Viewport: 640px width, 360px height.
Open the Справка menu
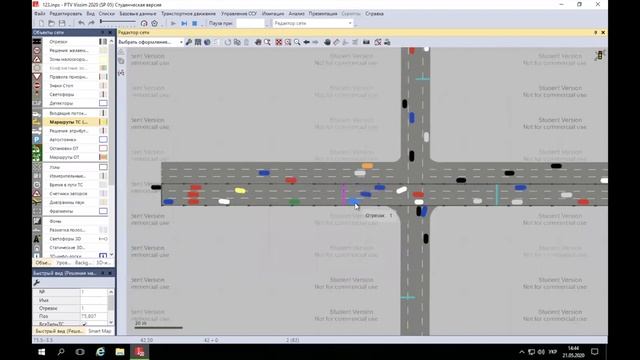[374, 13]
